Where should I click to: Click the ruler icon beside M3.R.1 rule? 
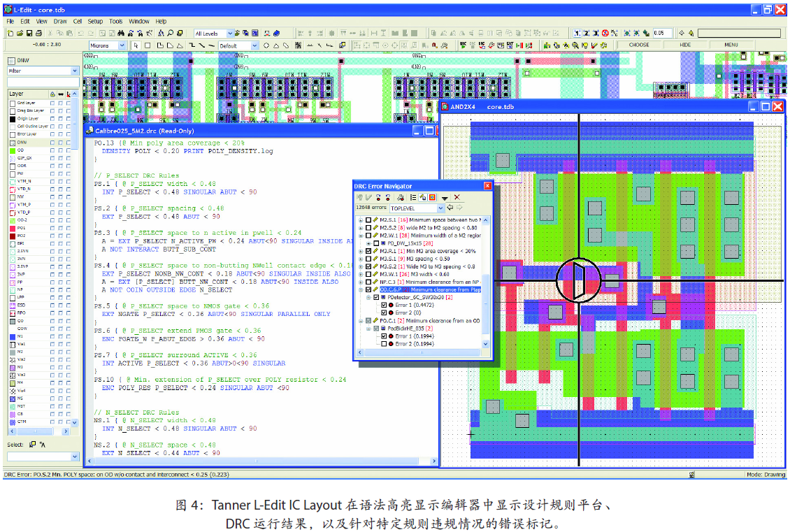pyautogui.click(x=375, y=251)
